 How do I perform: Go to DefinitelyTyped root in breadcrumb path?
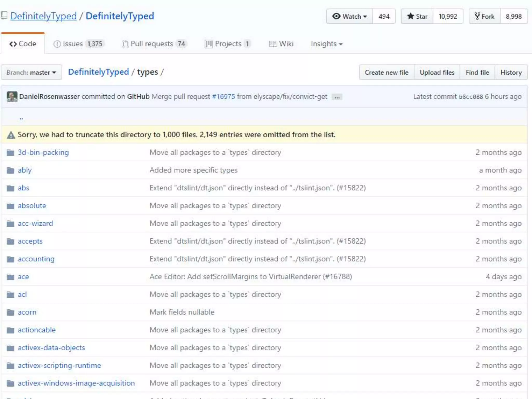pos(98,72)
